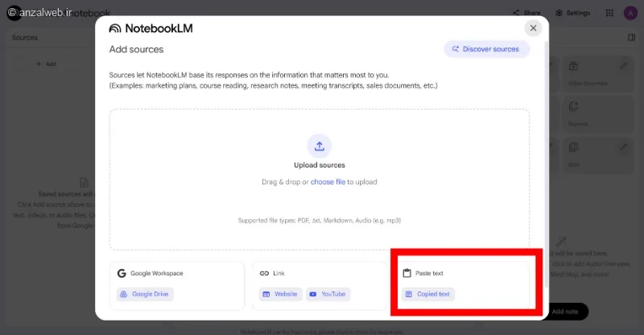Select the Copied text chip

tap(428, 294)
